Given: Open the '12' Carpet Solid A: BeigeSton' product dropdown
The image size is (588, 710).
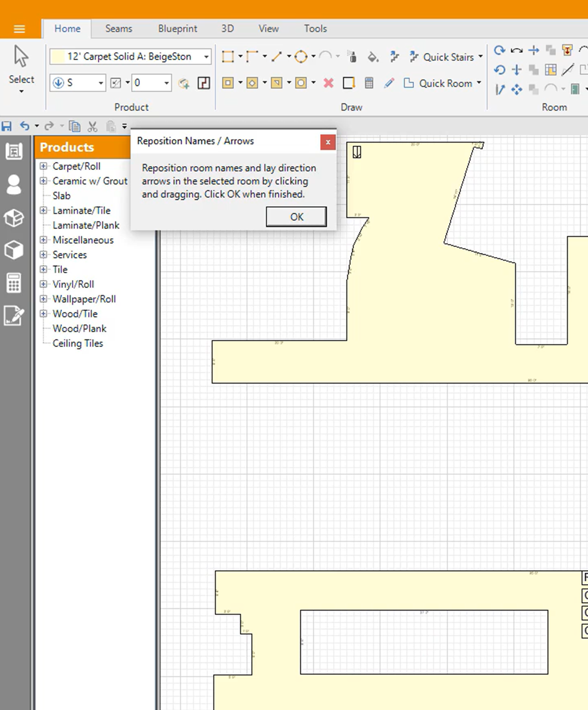Looking at the screenshot, I should [x=207, y=56].
